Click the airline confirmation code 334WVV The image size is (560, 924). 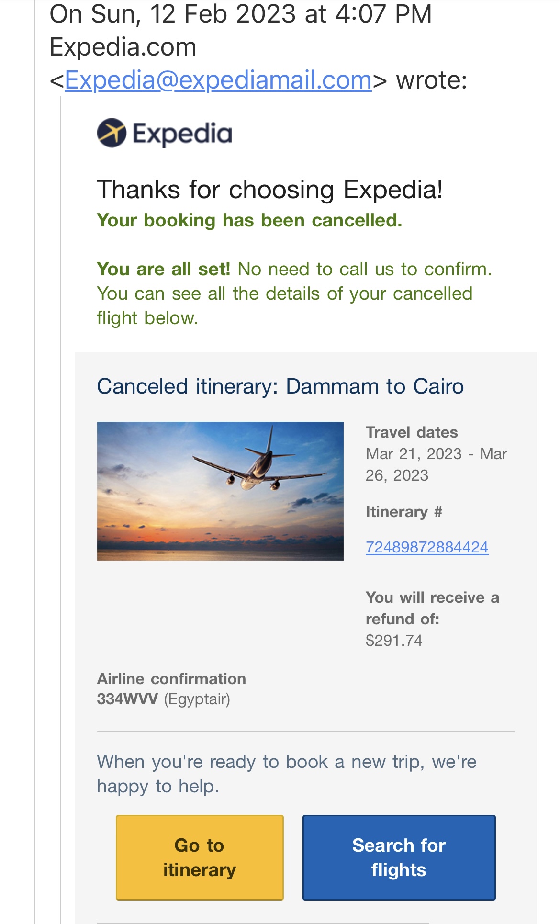[127, 699]
